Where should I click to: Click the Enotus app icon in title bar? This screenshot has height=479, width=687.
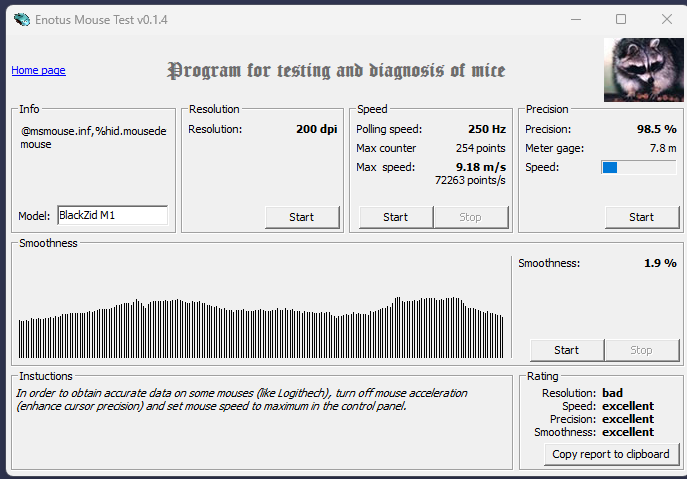[21, 19]
